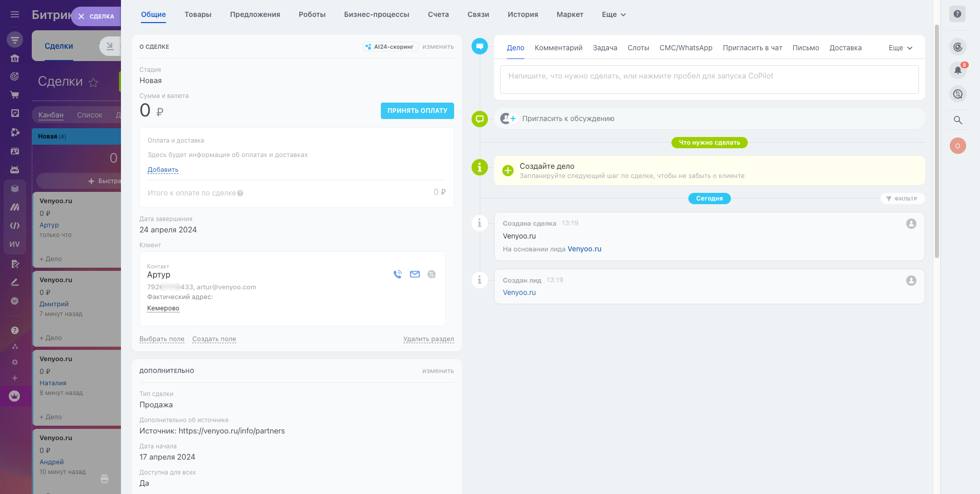This screenshot has width=980, height=494.
Task: Switch to Список view behind the panel
Action: coord(90,115)
